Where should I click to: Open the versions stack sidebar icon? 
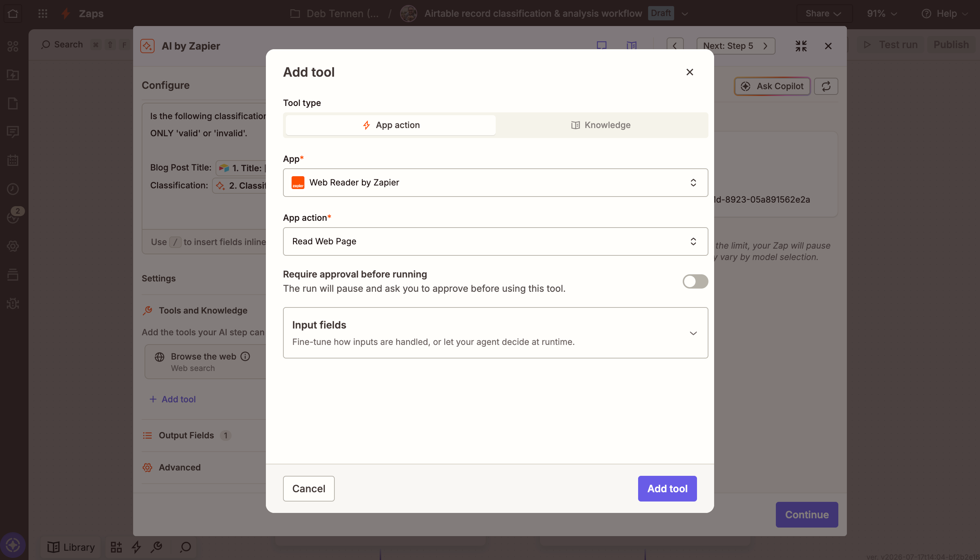coord(13,275)
